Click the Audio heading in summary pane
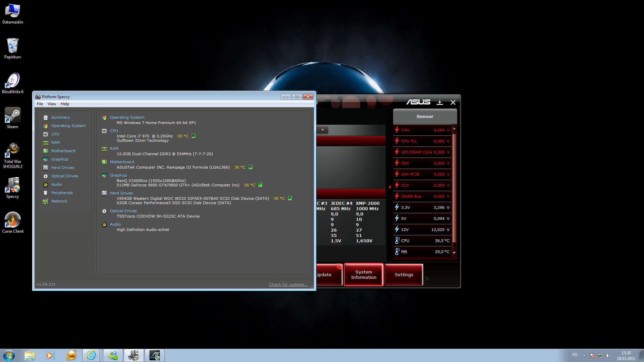This screenshot has height=362, width=644. click(115, 224)
